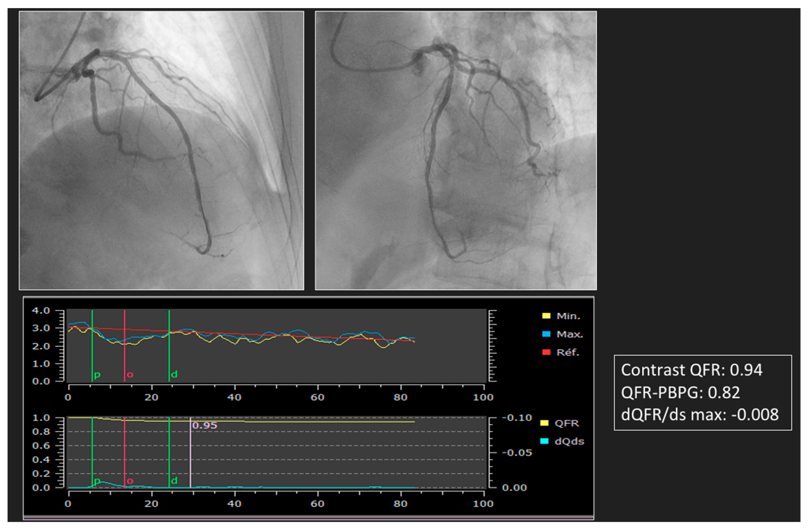Click the dQds legend label text
The width and height of the screenshot is (808, 532).
569,441
